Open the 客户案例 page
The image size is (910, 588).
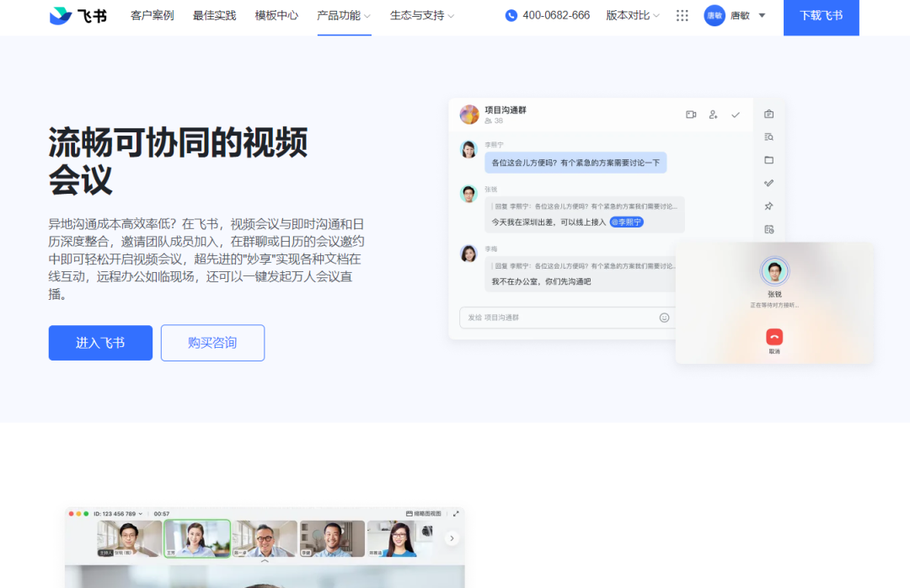coord(152,16)
